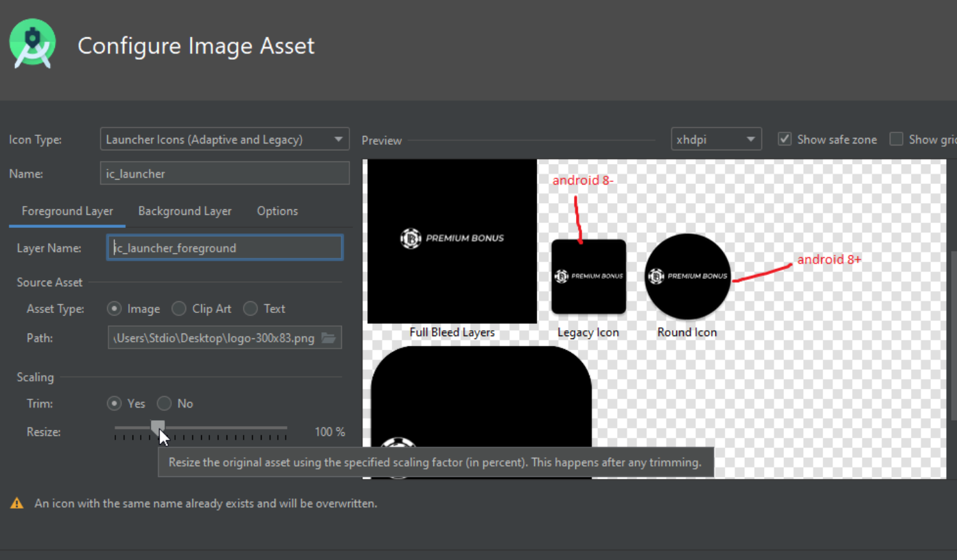Click the 'Scaling' section label
Viewport: 957px width, 560px height.
[x=35, y=377]
